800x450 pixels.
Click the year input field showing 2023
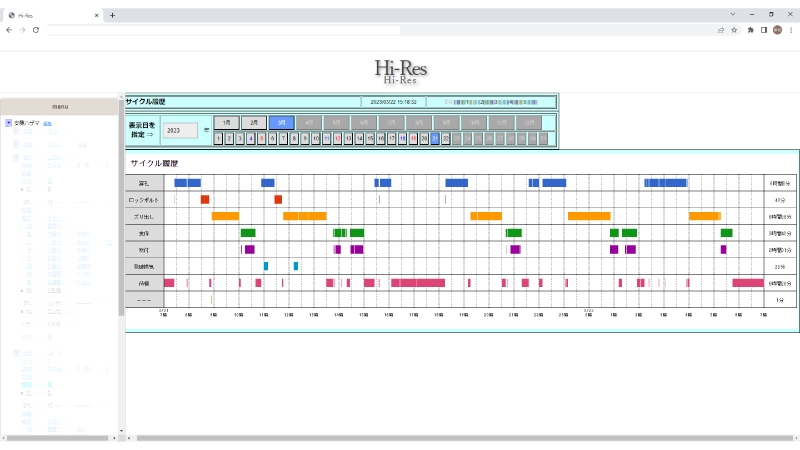[180, 130]
